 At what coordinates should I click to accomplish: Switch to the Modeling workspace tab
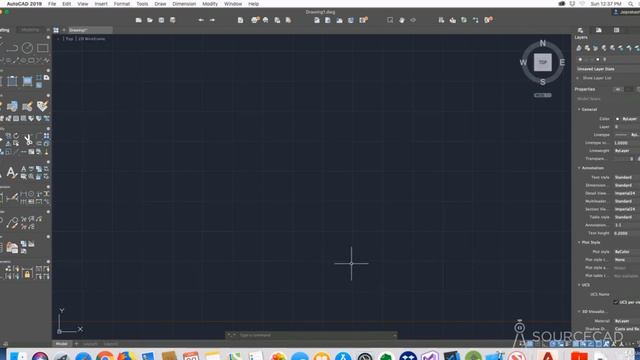tap(30, 30)
